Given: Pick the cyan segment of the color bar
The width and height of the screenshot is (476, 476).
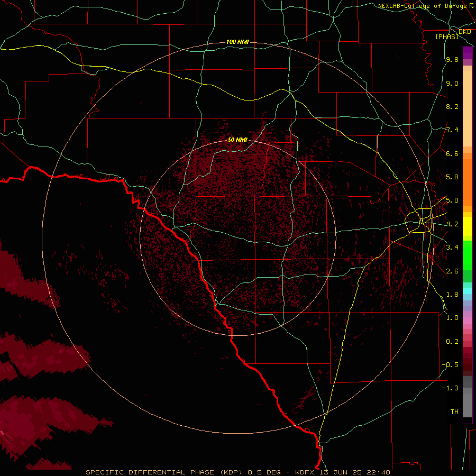Looking at the screenshot, I should [x=467, y=291].
